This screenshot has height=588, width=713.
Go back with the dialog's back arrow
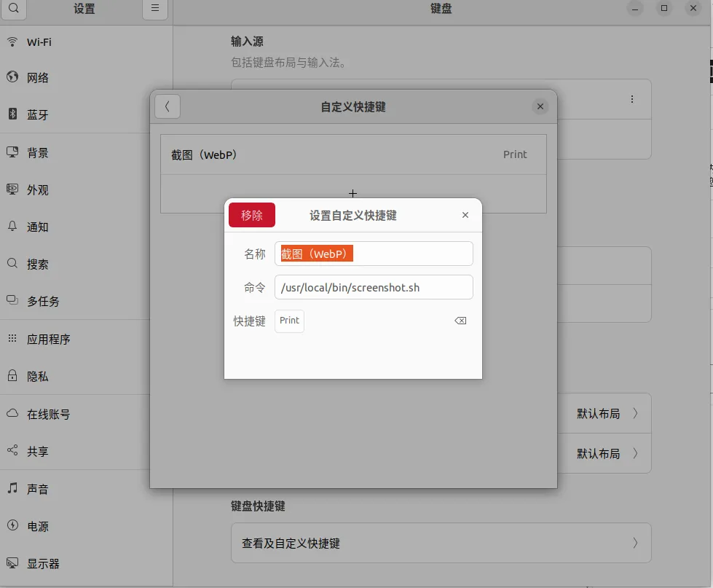click(x=167, y=106)
